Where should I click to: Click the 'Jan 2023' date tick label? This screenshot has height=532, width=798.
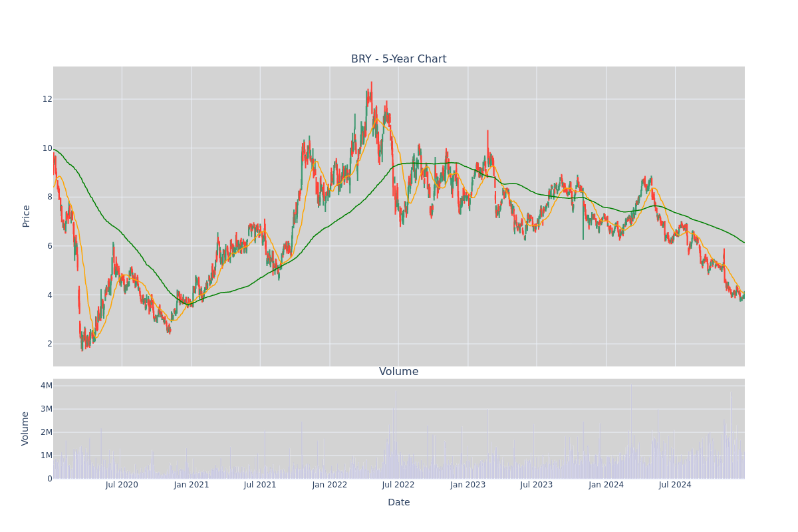(468, 485)
